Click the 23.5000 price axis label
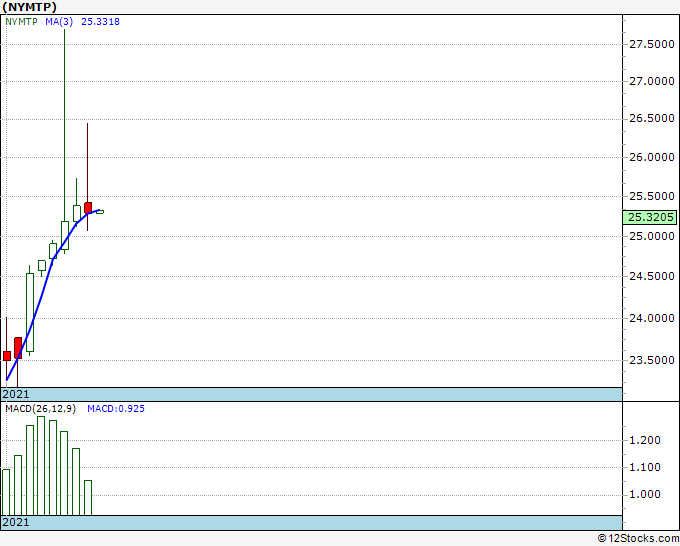Screen dimensions: 680x546 pos(652,360)
